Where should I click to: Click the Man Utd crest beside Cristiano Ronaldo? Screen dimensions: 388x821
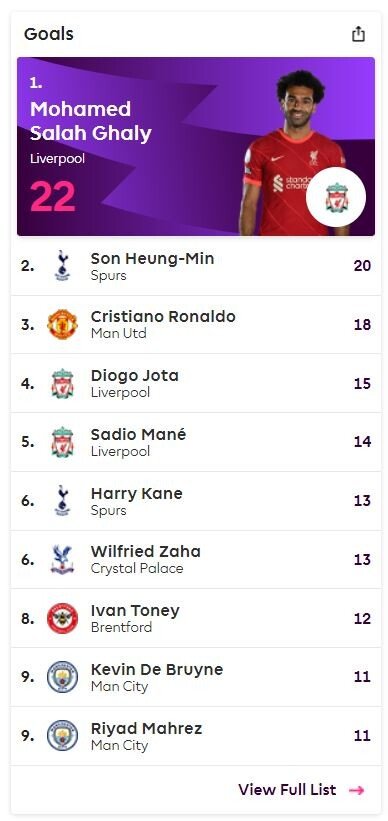pyautogui.click(x=62, y=325)
